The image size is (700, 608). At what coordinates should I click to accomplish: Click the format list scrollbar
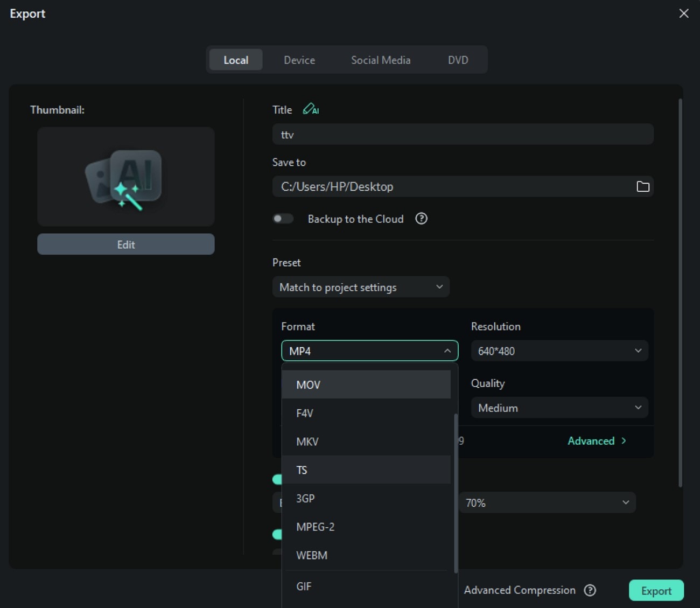click(x=456, y=493)
